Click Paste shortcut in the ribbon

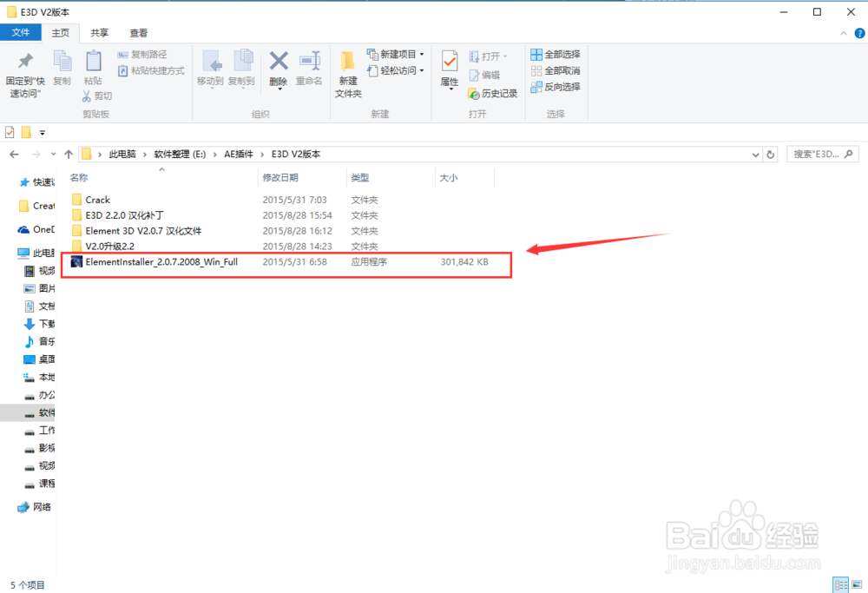click(151, 70)
